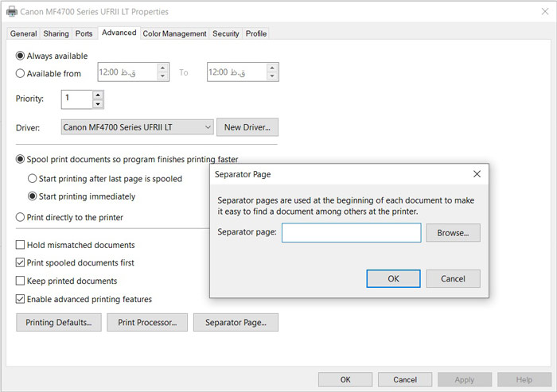Increase the To end time with up arrow
The image size is (557, 392).
(272, 68)
